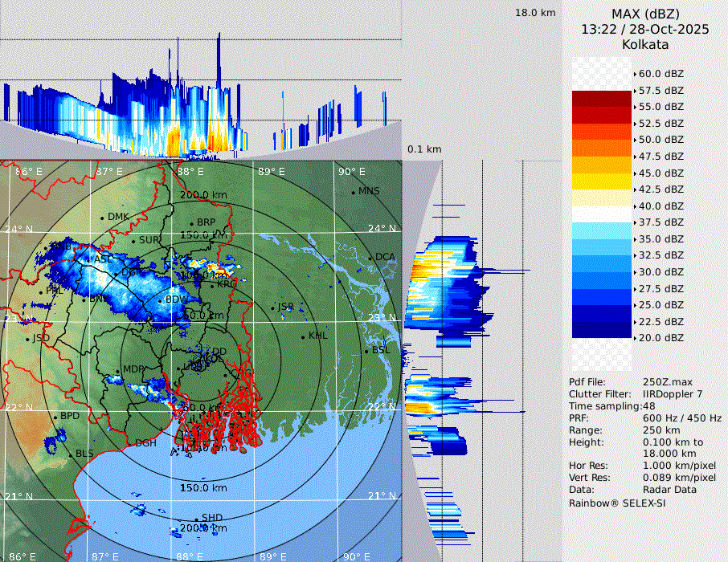728x562 pixels.
Task: Click the 13:22 / 28-Oct-2025 timestamp
Action: pos(645,29)
